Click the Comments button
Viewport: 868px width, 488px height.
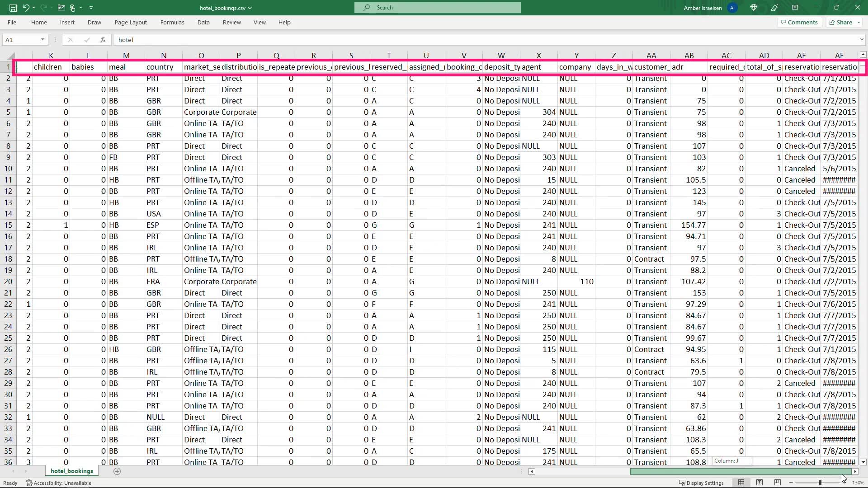coord(799,22)
